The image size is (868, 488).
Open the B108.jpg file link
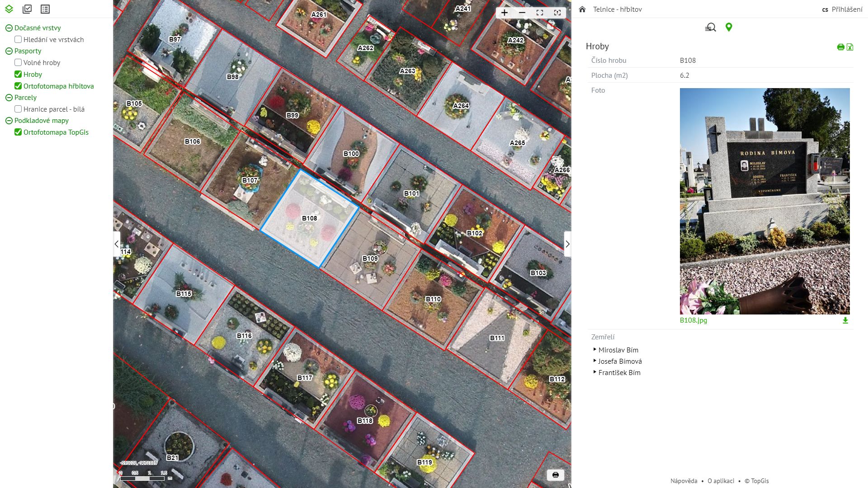point(693,320)
